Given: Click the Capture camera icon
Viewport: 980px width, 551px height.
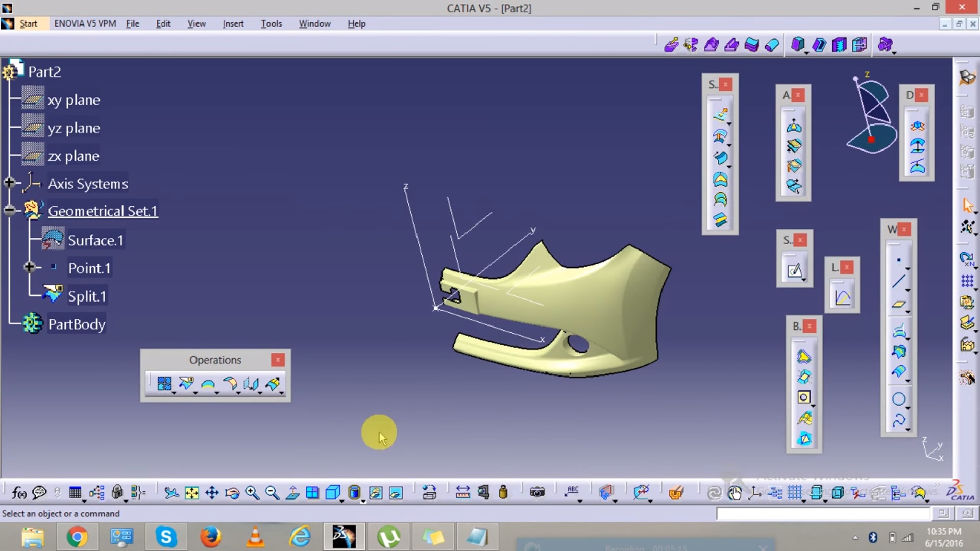Looking at the screenshot, I should 537,492.
